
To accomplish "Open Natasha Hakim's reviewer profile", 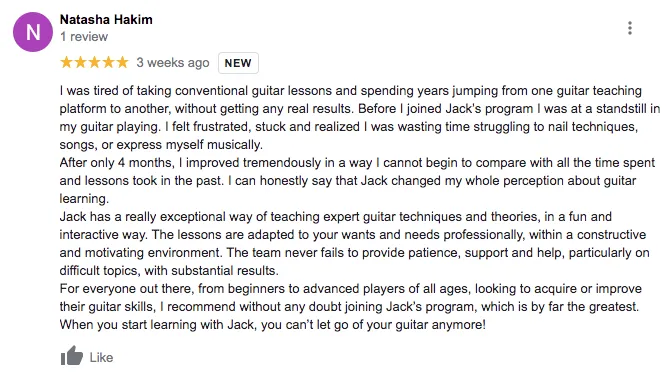I will (x=106, y=20).
